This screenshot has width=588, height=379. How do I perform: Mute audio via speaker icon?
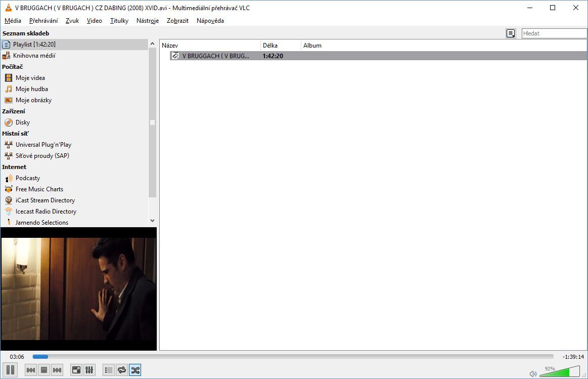click(x=533, y=374)
